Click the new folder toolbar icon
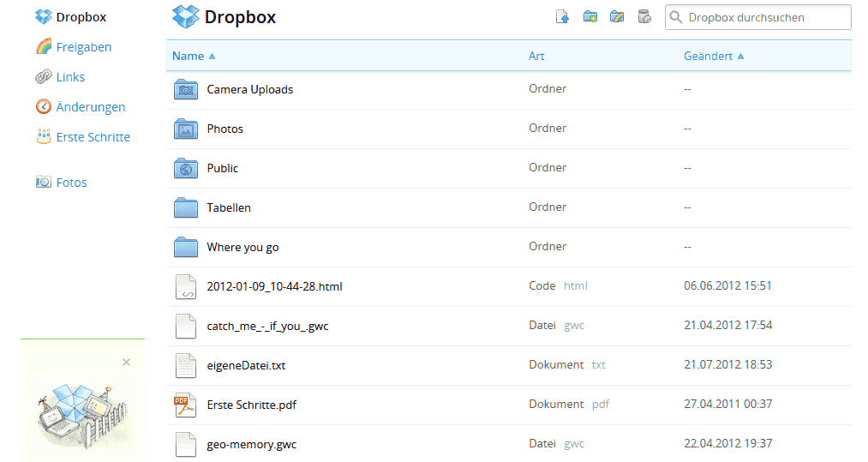868x462 pixels. 590,17
